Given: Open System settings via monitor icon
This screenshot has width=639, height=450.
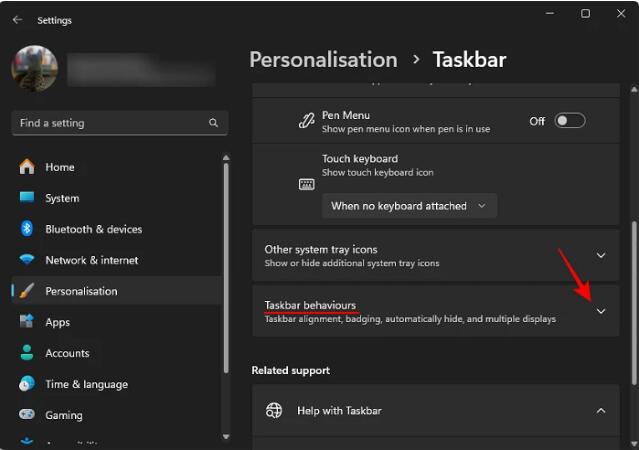Looking at the screenshot, I should (x=27, y=198).
